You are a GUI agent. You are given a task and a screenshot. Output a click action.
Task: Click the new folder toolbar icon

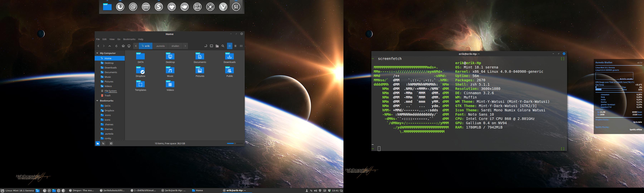217,46
